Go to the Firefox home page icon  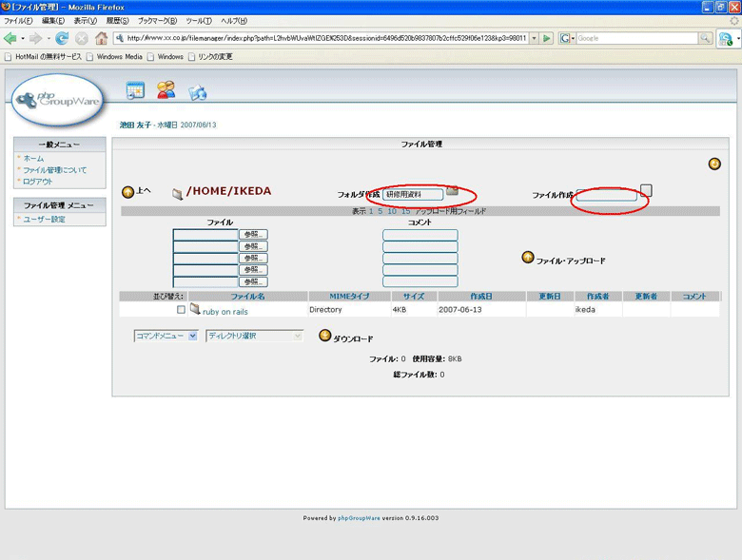[101, 38]
